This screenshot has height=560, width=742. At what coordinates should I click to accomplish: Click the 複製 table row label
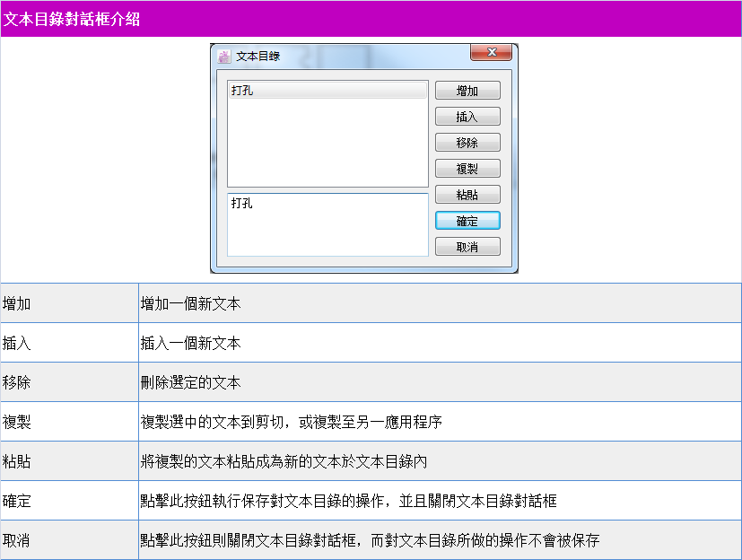click(x=17, y=422)
